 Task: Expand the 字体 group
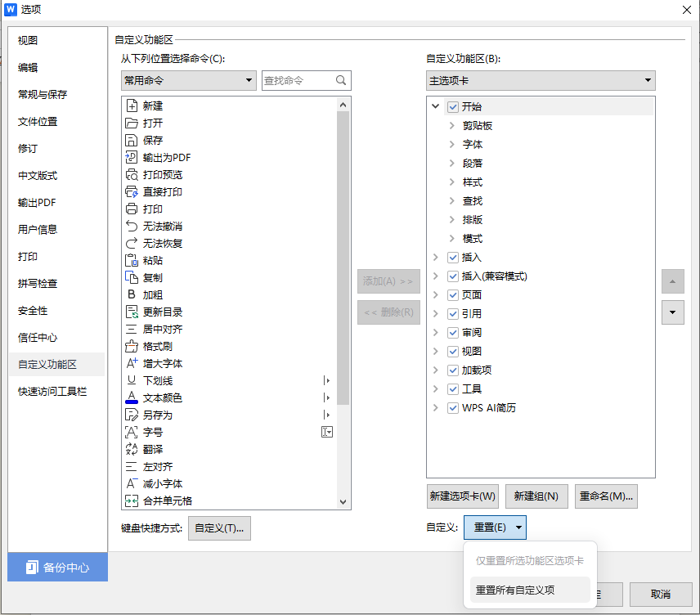coord(451,144)
